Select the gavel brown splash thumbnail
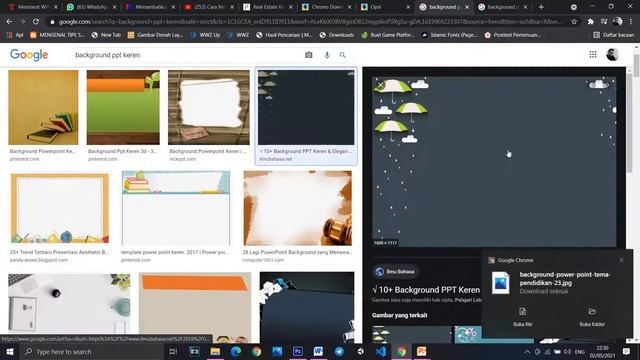 tap(297, 208)
